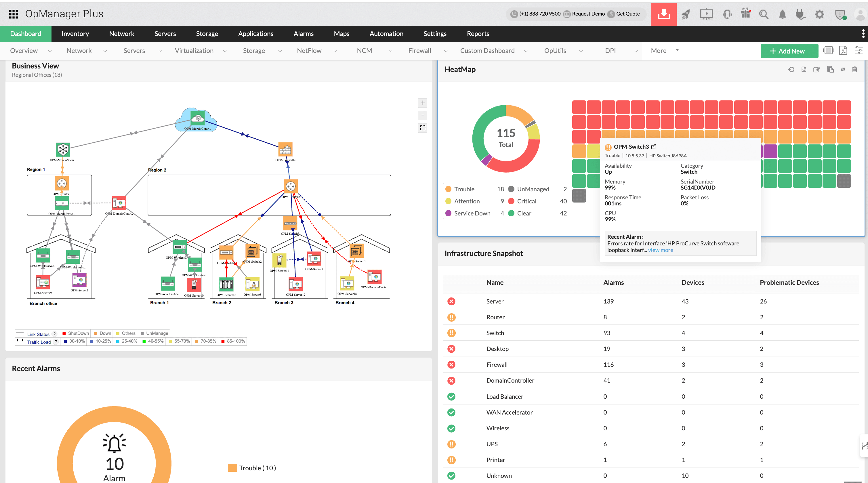Click the Traffic Load legend label
This screenshot has width=868, height=483.
[39, 342]
